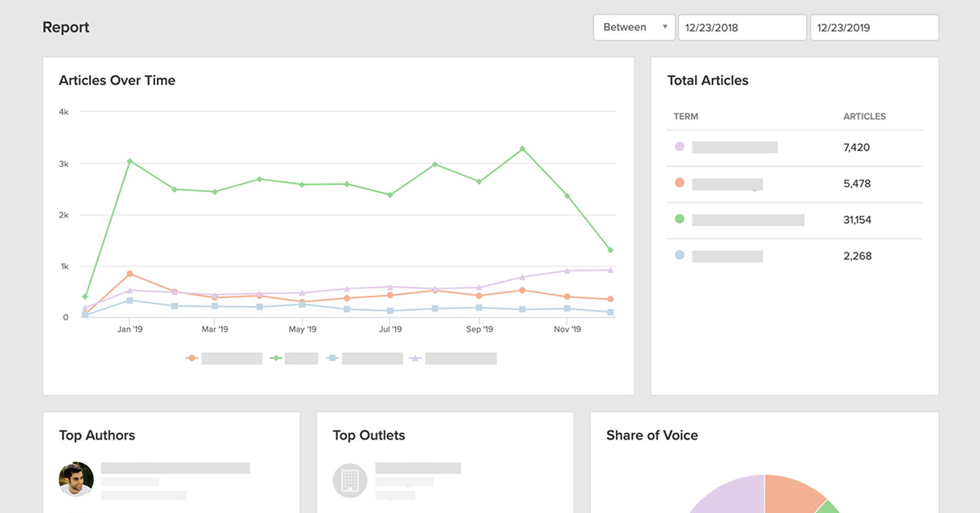Toggle the blue series in chart legend

pyautogui.click(x=364, y=358)
